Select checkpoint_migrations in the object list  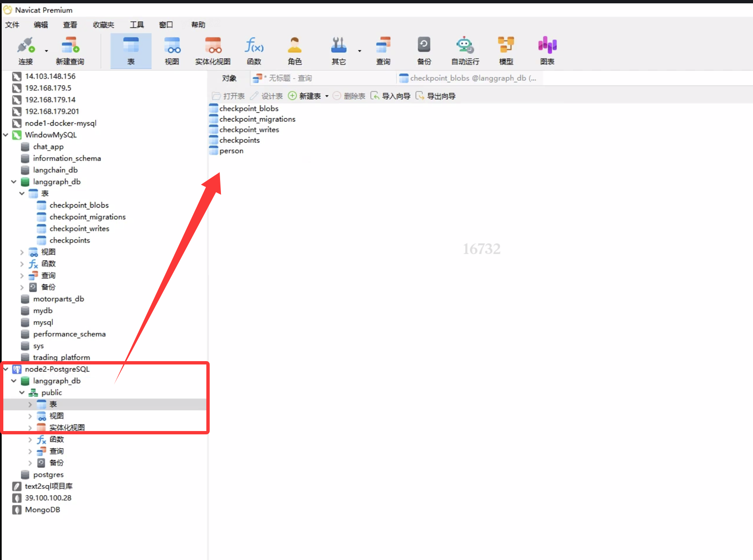(257, 119)
